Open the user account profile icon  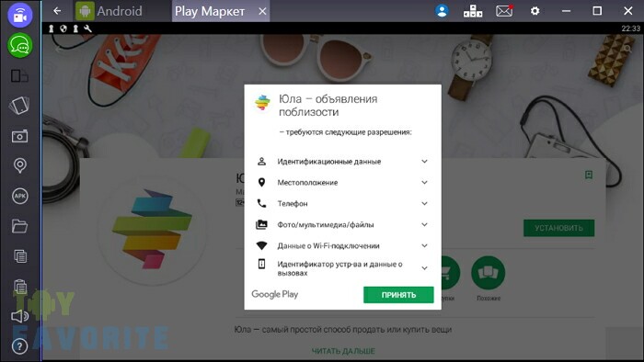(442, 11)
